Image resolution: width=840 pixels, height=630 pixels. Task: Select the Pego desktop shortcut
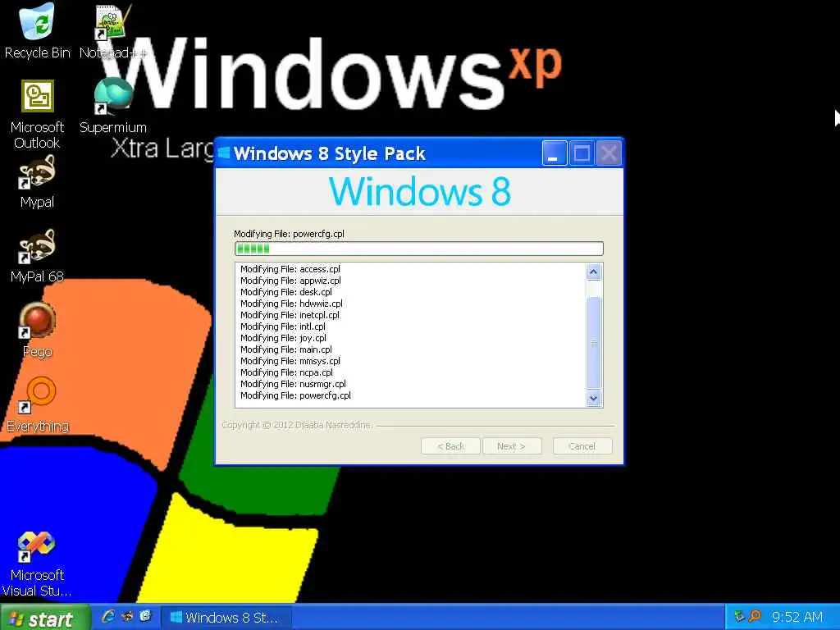[37, 330]
